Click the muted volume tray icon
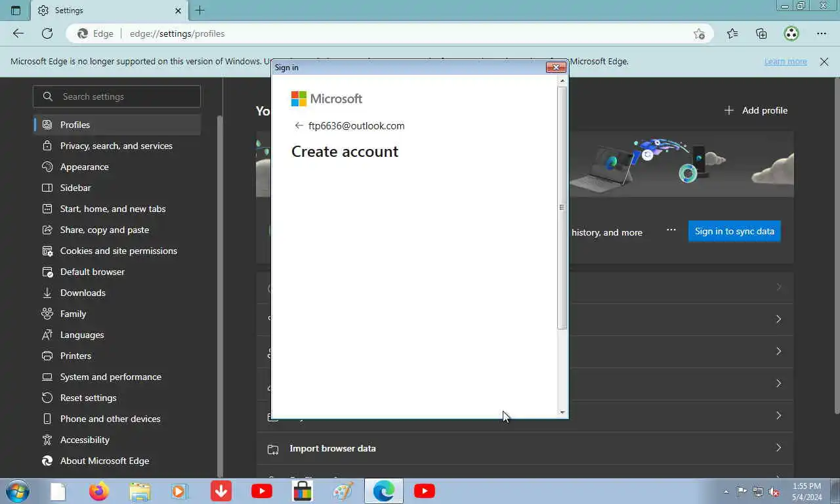 (774, 492)
